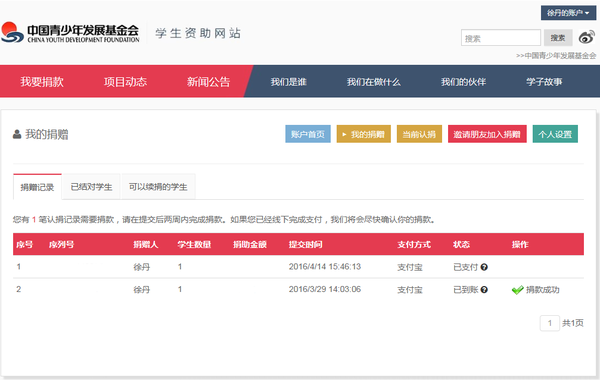Click the timestamp 2016/3/29 14:03:06
Screen dimensions: 600x380
325,289
